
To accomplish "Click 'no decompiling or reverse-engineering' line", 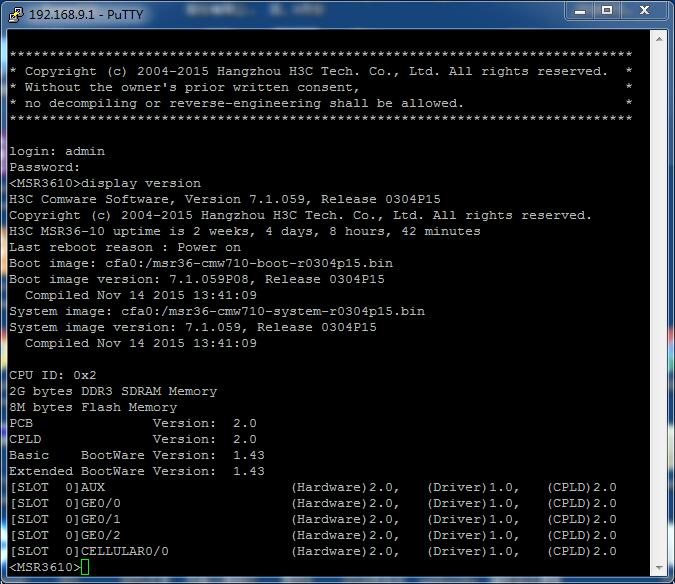I will [x=244, y=104].
